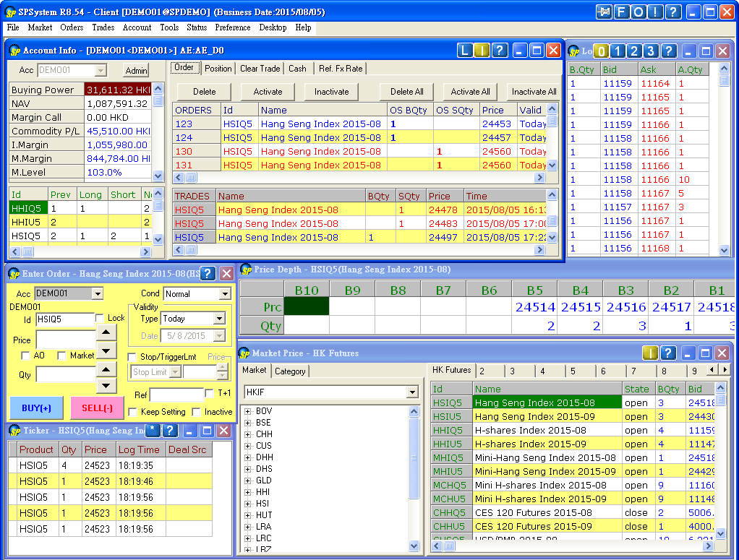Click the yellow I icon in Account Info window
739x560 pixels.
pyautogui.click(x=482, y=50)
